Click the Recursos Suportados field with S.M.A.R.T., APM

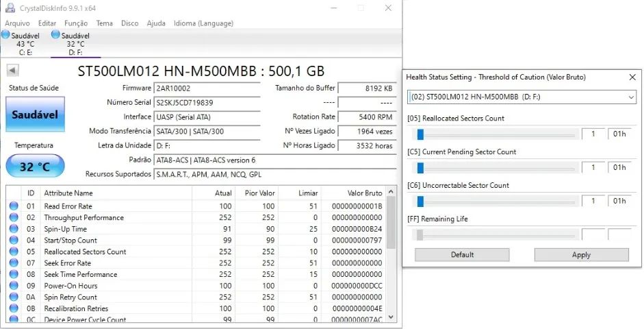pos(274,174)
